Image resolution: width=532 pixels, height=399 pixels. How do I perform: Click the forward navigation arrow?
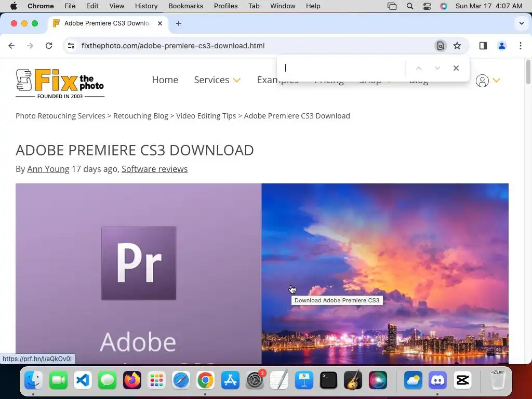pos(30,46)
